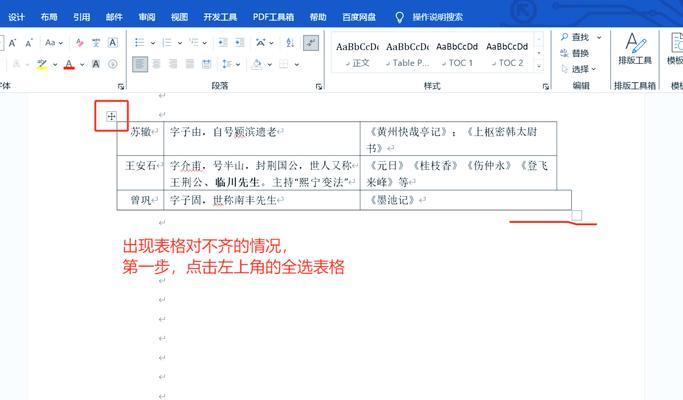Apply bullet list formatting
This screenshot has height=400, width=683.
click(x=139, y=43)
